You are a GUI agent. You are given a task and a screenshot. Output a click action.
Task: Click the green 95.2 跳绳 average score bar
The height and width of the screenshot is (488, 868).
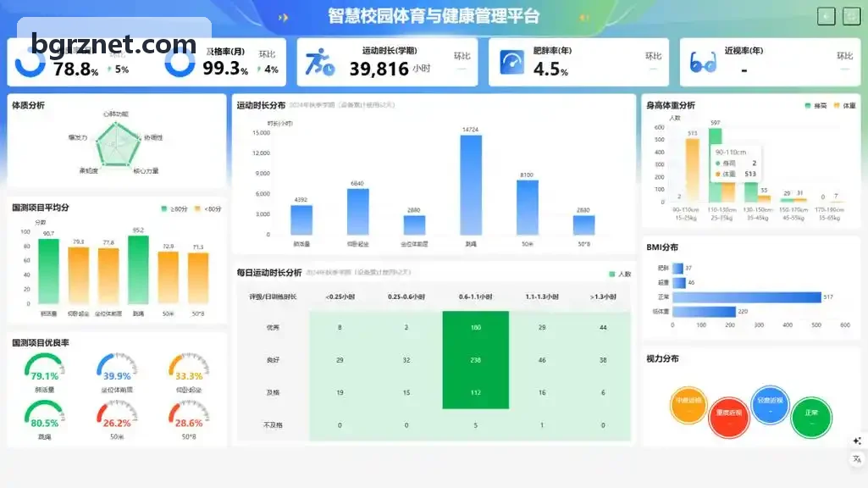coord(138,269)
